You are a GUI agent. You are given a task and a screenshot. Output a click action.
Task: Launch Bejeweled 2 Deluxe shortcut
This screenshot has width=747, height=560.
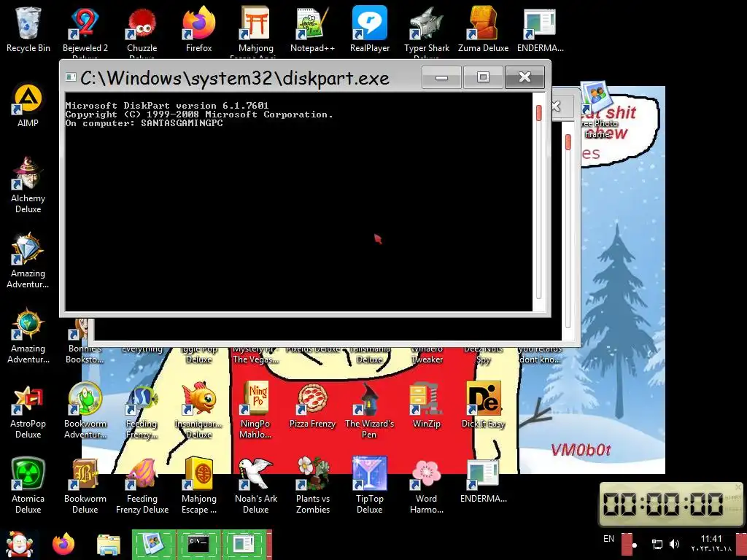pyautogui.click(x=85, y=29)
